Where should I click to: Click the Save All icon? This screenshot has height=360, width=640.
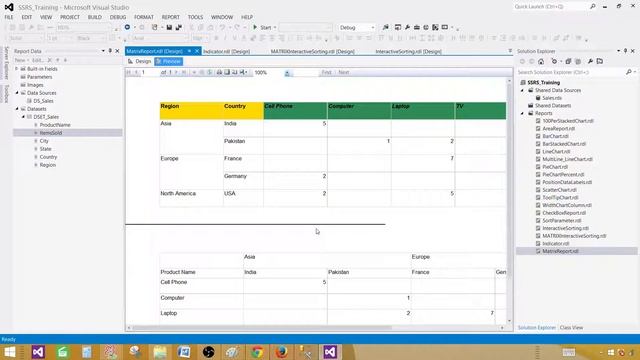coord(179,27)
